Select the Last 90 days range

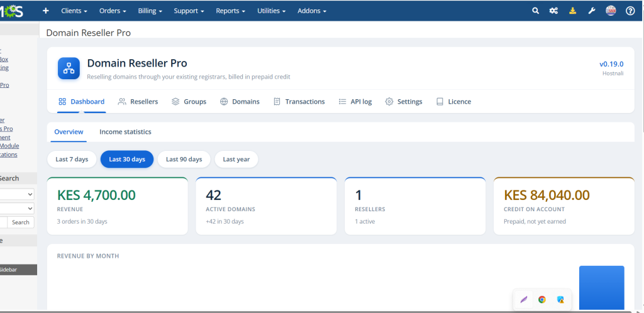pyautogui.click(x=184, y=159)
